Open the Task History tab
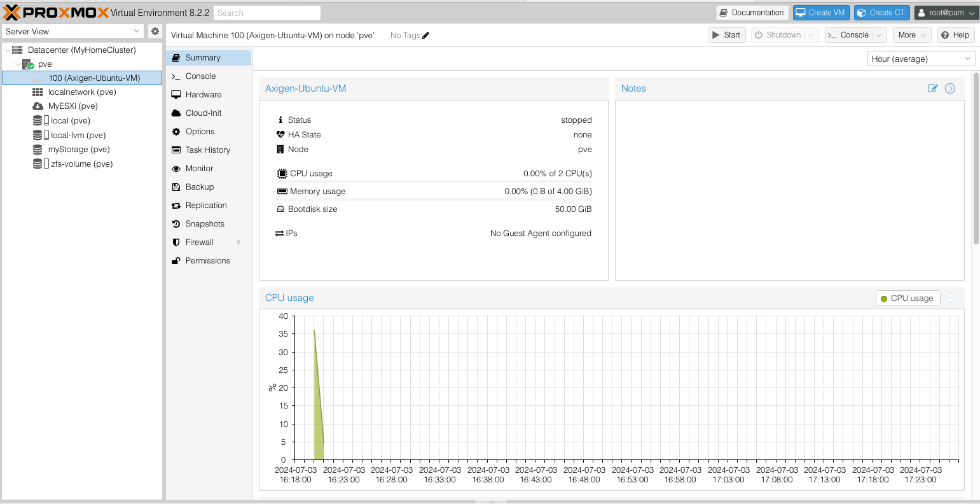 coord(209,150)
